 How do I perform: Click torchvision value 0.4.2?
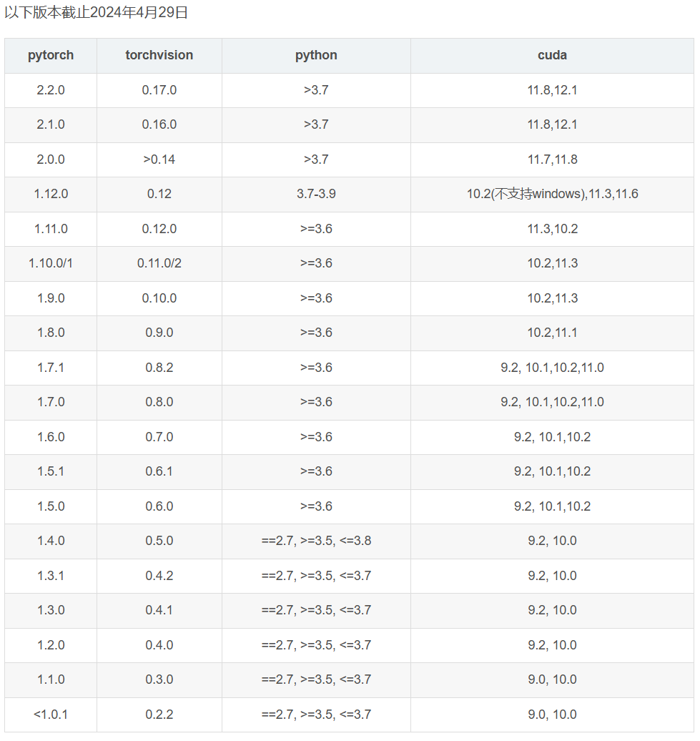(x=159, y=576)
